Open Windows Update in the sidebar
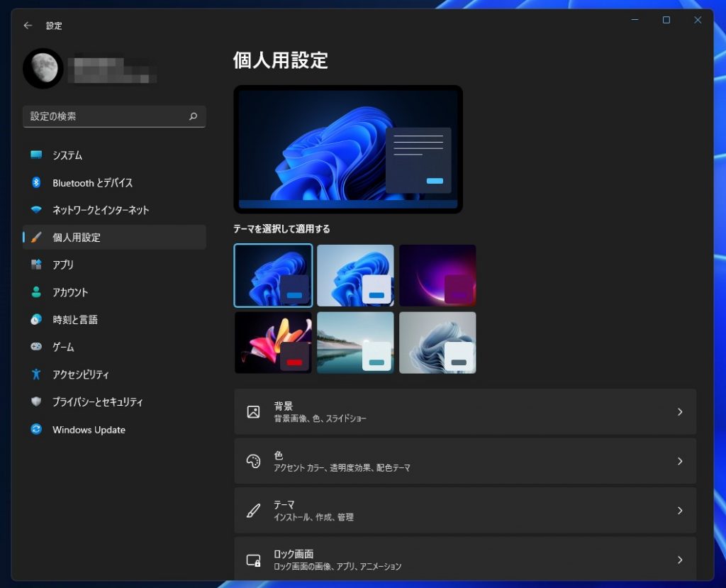 [x=89, y=430]
